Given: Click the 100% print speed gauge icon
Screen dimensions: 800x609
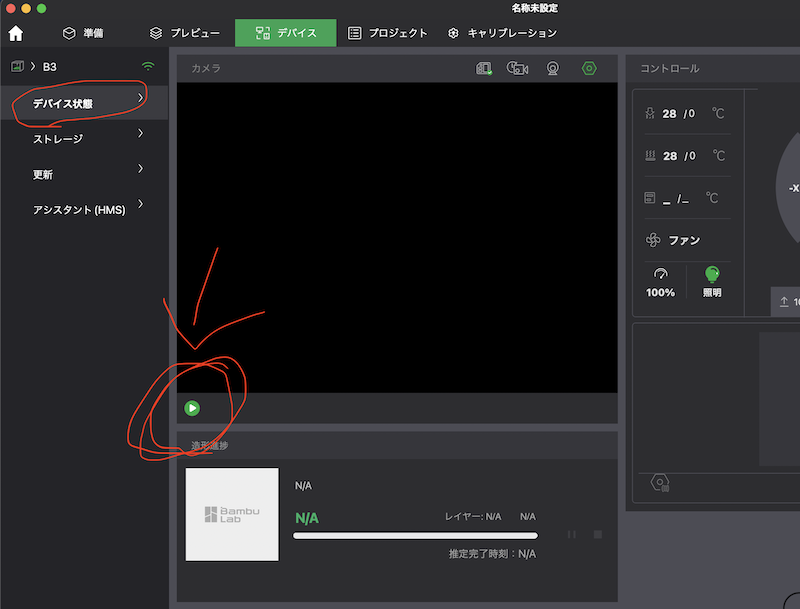Looking at the screenshot, I should pyautogui.click(x=660, y=274).
